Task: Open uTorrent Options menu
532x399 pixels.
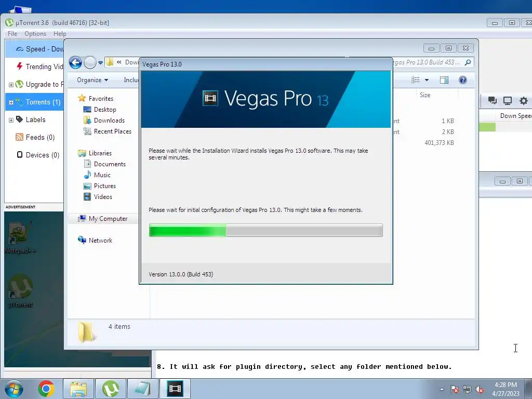Action: pos(35,34)
